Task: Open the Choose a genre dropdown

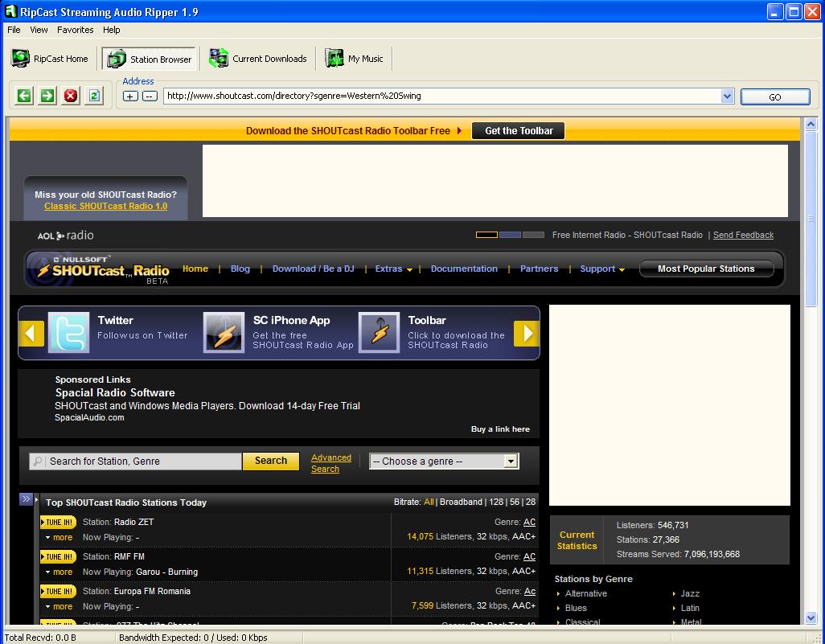Action: [444, 461]
